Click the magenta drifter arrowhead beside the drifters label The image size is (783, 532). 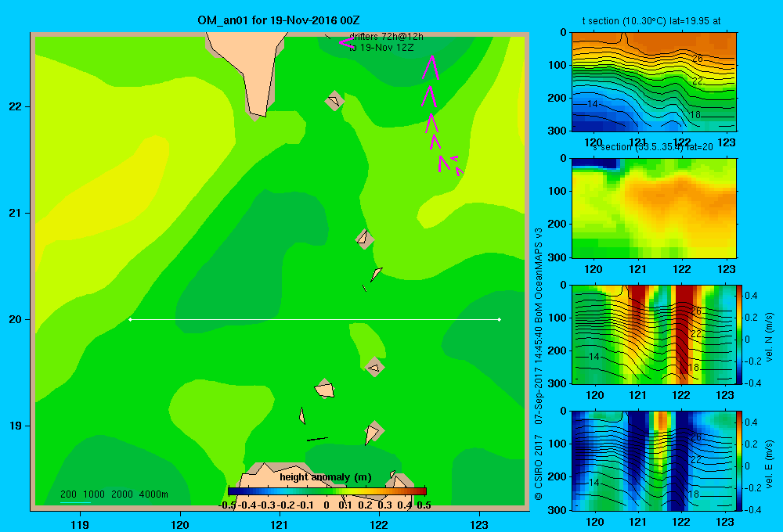click(x=346, y=43)
